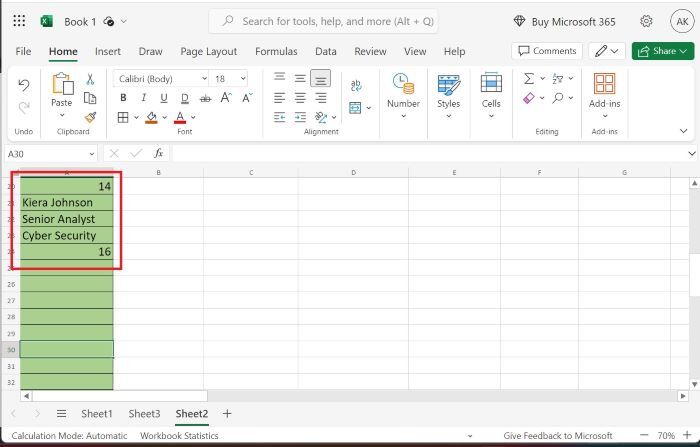Expand the Paste options arrow
Screen dimensions: 700x447
pos(62,115)
